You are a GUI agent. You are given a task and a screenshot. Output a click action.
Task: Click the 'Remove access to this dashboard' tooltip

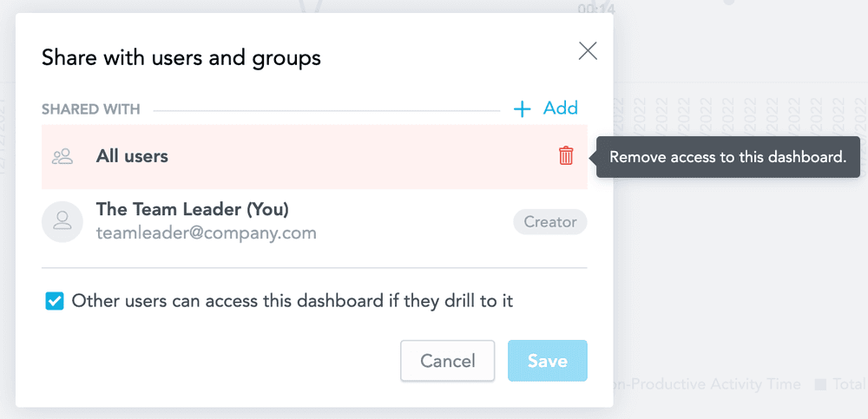[x=727, y=158]
